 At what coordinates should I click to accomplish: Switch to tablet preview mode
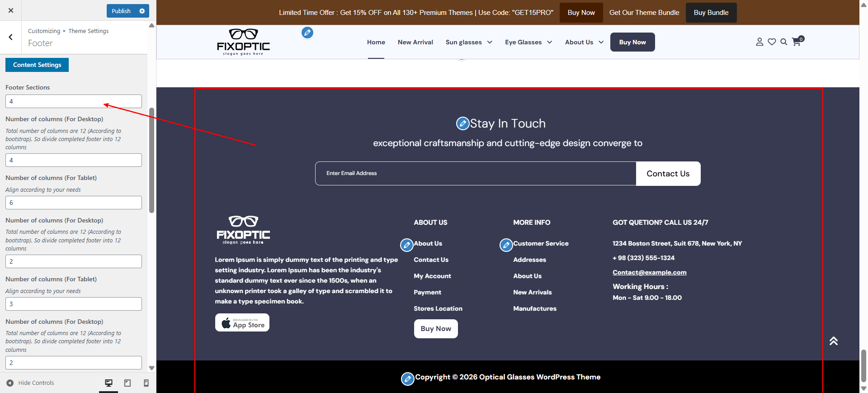pos(127,383)
